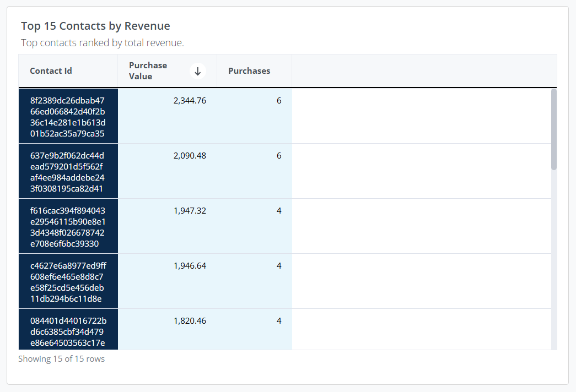Select contact ID starting with 084401d44016722b
The image size is (576, 392).
click(x=68, y=329)
